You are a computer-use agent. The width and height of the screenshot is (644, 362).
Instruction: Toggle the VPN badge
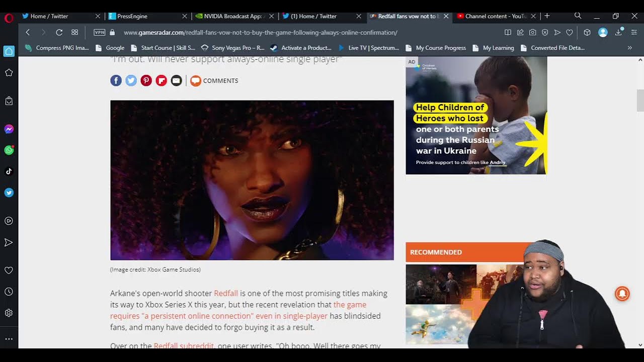pyautogui.click(x=100, y=32)
